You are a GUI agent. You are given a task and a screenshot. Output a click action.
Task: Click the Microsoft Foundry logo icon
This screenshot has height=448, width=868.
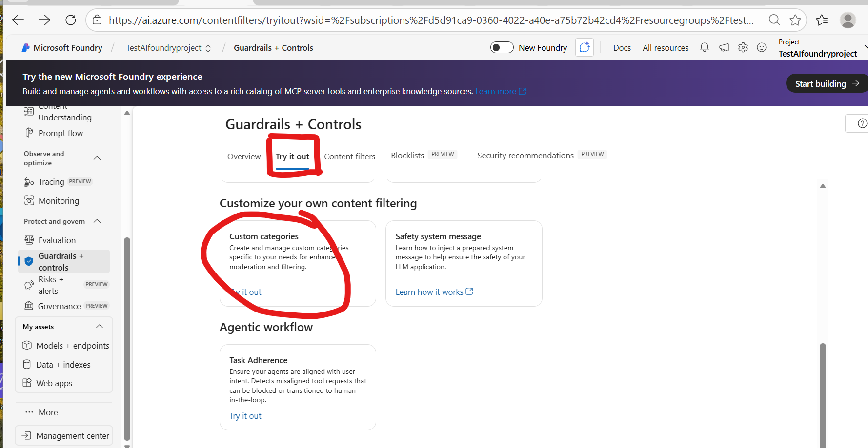(x=26, y=47)
